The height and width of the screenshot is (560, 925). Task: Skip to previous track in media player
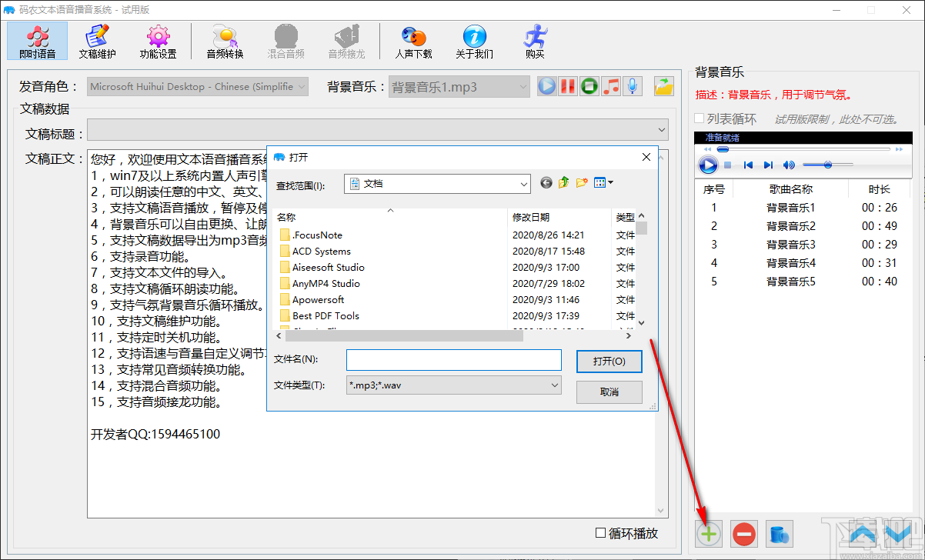(748, 165)
